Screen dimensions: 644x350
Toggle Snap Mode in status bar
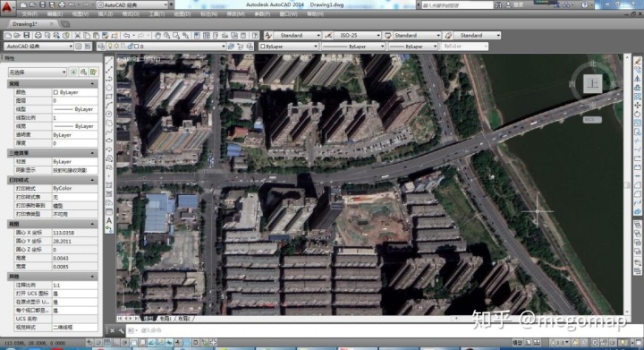(98, 342)
